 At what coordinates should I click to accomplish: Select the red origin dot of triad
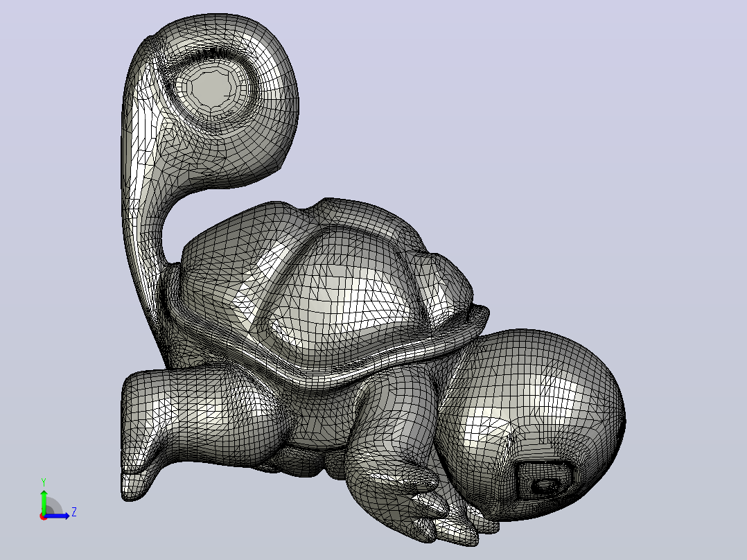click(x=43, y=517)
